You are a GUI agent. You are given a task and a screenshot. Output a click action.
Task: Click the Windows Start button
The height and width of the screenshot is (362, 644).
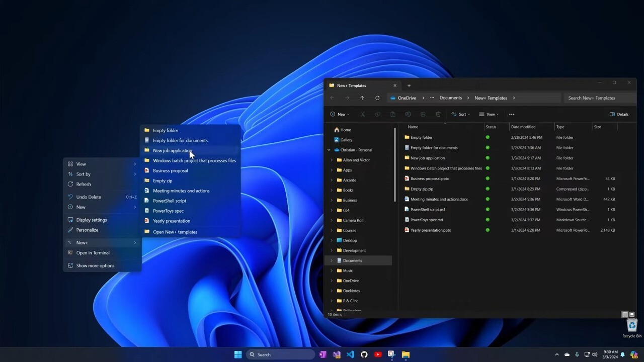point(238,354)
